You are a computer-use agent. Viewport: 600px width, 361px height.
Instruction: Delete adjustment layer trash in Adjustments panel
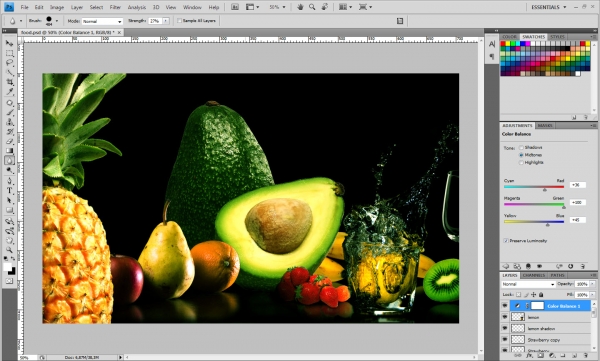pyautogui.click(x=583, y=266)
